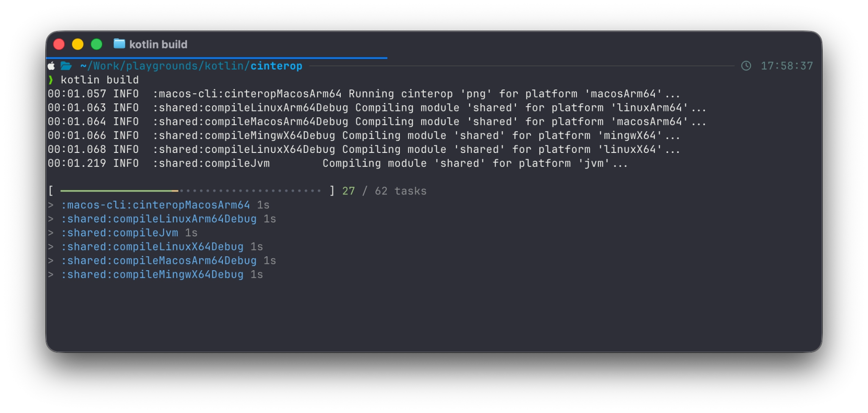The height and width of the screenshot is (413, 868).
Task: Click the yellow minimize window button
Action: pos(78,44)
